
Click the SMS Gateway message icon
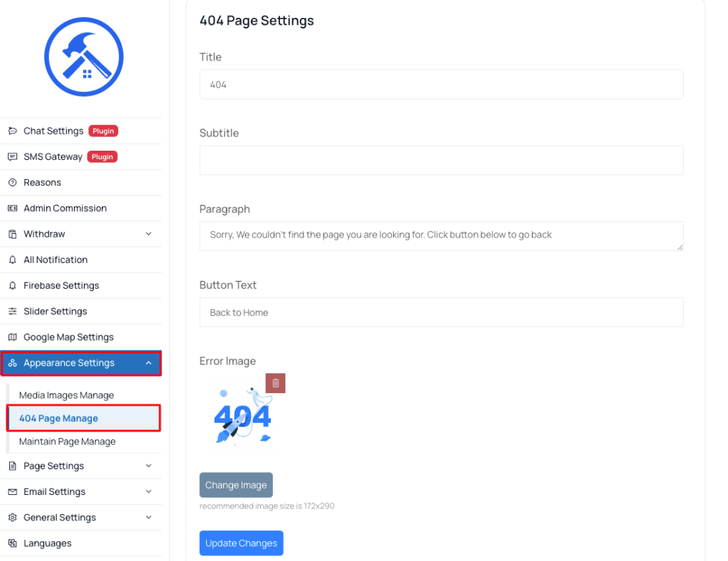(13, 157)
